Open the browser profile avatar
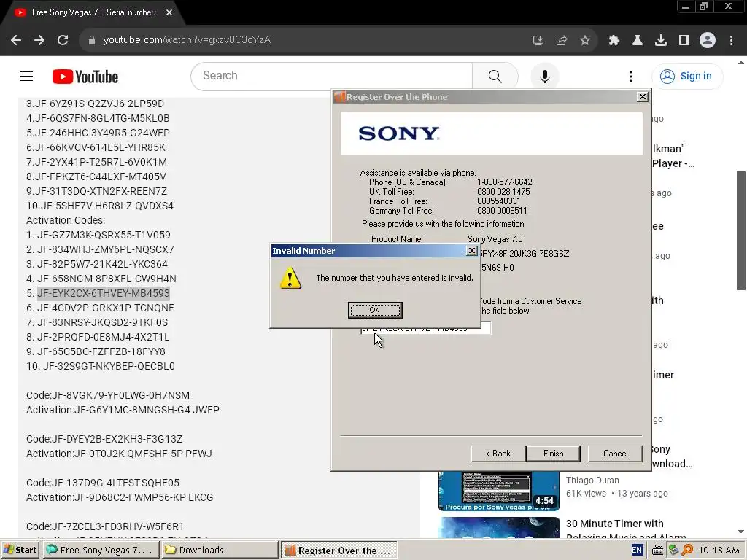The width and height of the screenshot is (747, 560). click(x=708, y=41)
